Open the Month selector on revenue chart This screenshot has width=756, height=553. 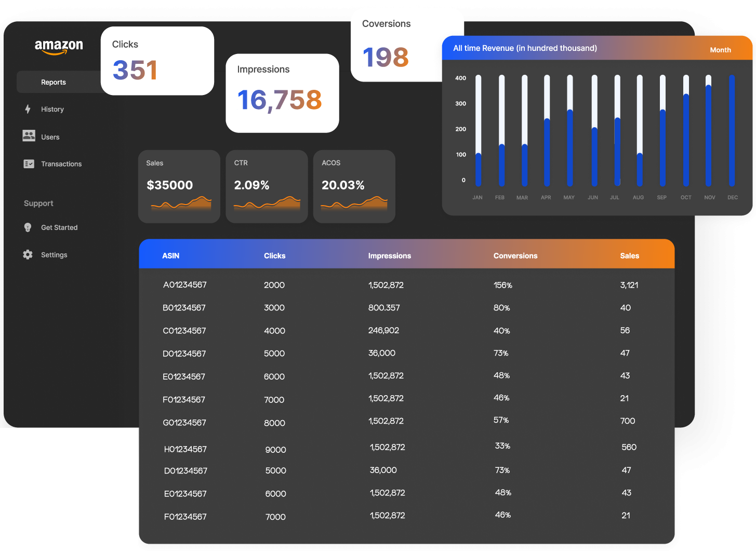click(x=720, y=50)
